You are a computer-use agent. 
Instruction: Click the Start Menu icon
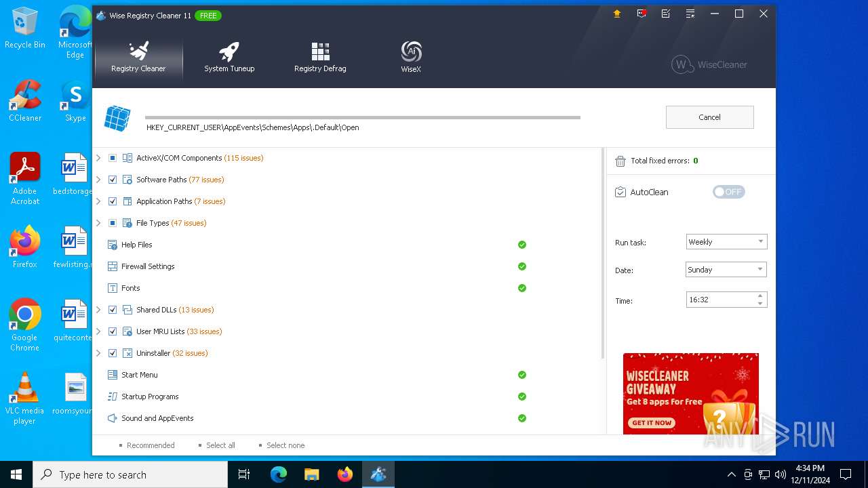pos(113,375)
